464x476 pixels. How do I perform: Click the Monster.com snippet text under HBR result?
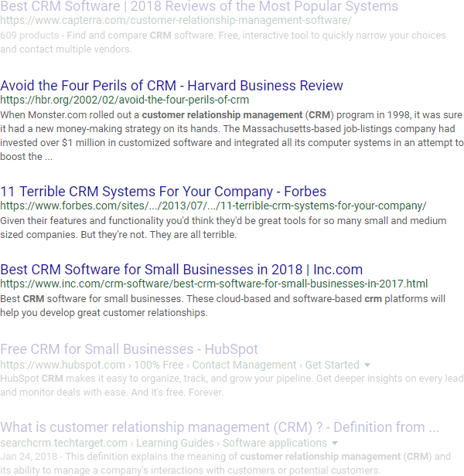click(232, 135)
